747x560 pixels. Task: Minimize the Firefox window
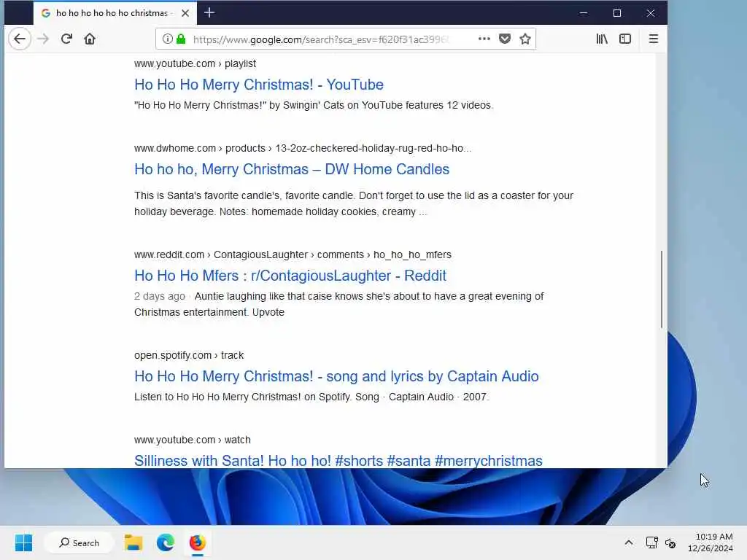point(584,13)
